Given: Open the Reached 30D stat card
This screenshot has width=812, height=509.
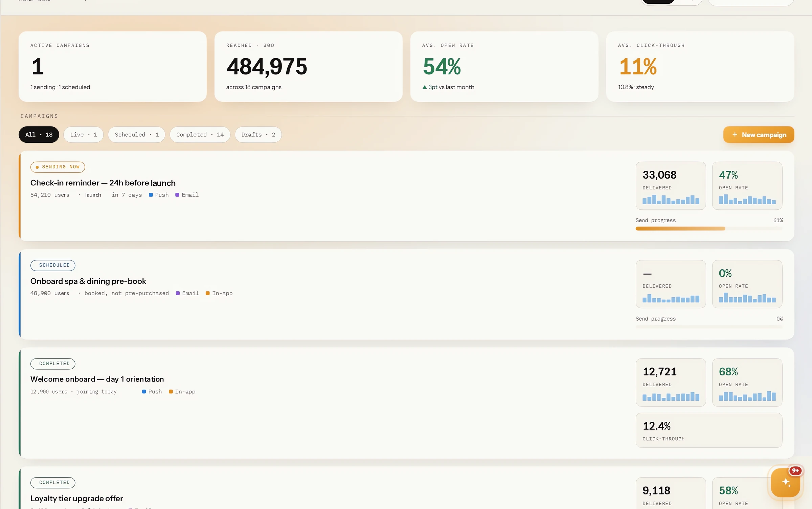Looking at the screenshot, I should 309,67.
